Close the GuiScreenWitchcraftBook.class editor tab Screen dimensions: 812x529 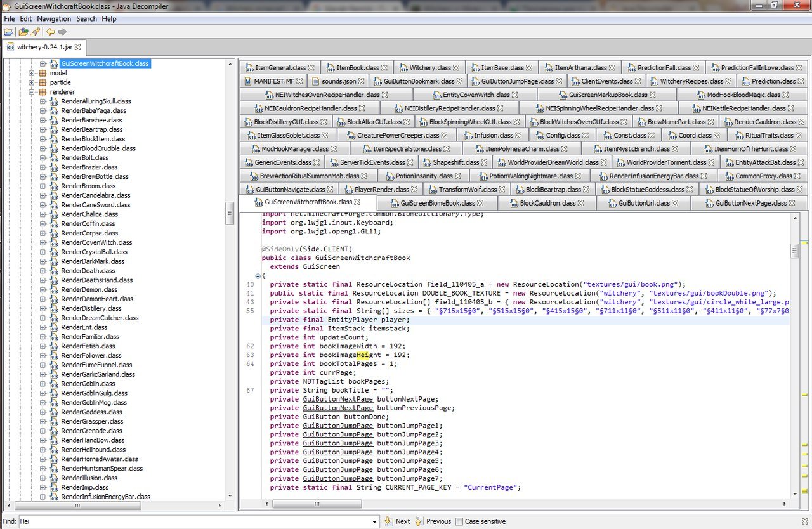click(357, 202)
